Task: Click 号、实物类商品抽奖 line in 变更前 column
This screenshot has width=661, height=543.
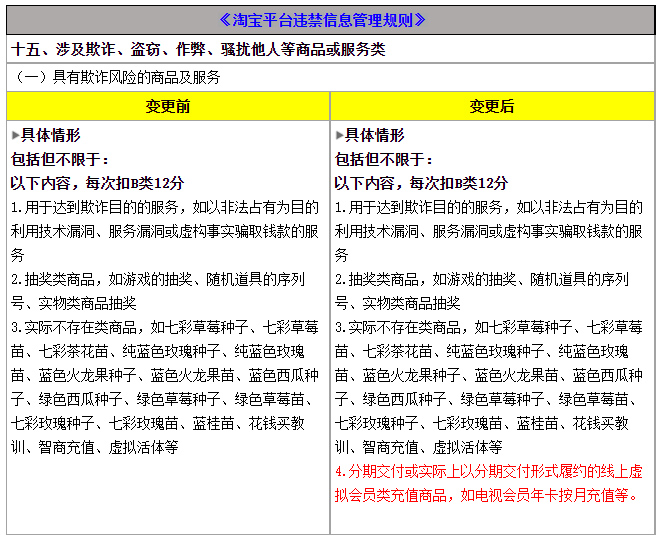Action: tap(73, 303)
